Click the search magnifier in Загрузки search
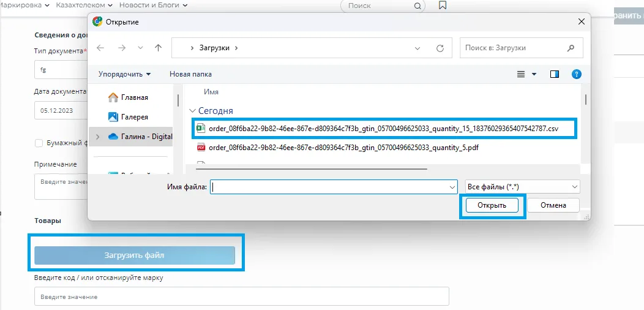 (x=571, y=48)
